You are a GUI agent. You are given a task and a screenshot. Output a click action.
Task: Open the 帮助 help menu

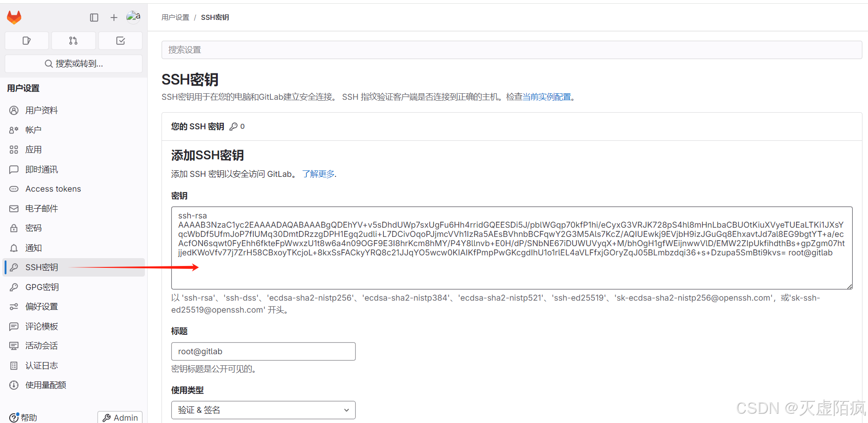[23, 417]
